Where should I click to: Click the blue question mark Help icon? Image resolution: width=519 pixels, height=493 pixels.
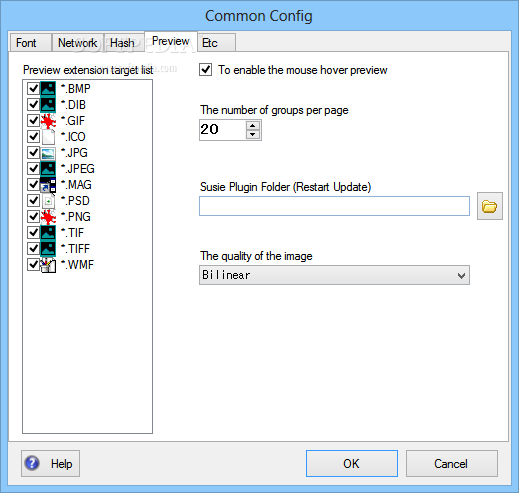[x=32, y=463]
